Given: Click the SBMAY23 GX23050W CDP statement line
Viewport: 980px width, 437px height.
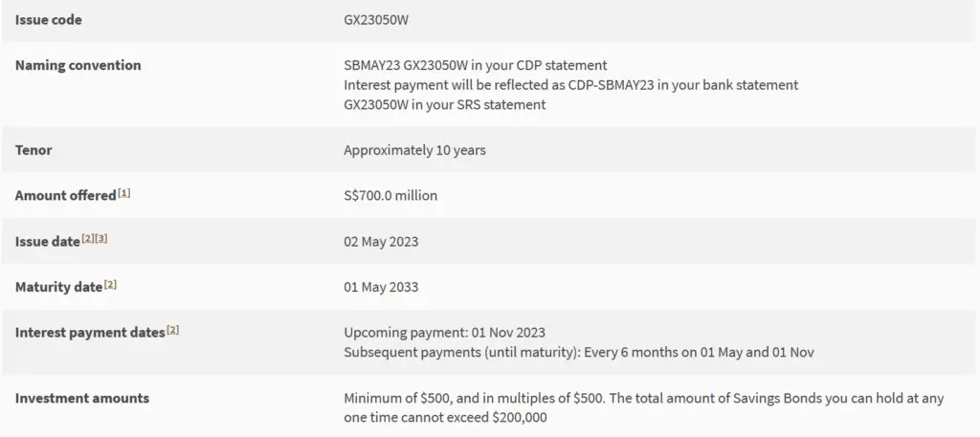Looking at the screenshot, I should [475, 65].
